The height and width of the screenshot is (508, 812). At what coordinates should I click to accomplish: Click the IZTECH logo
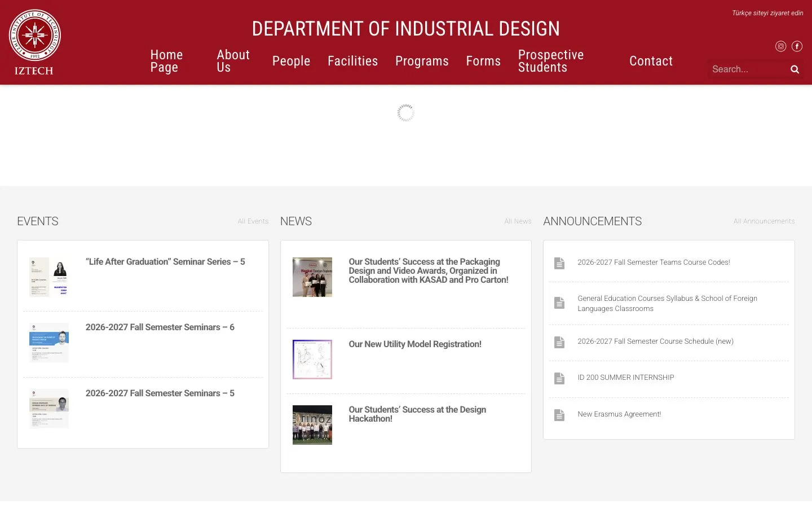click(35, 42)
